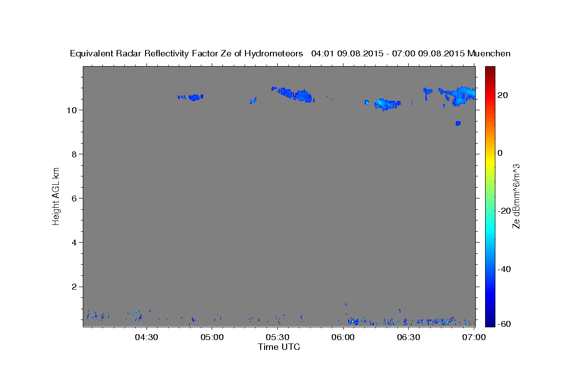Click the 07:00 time tick label
Viewport: 588px width, 392px height.
tap(474, 337)
